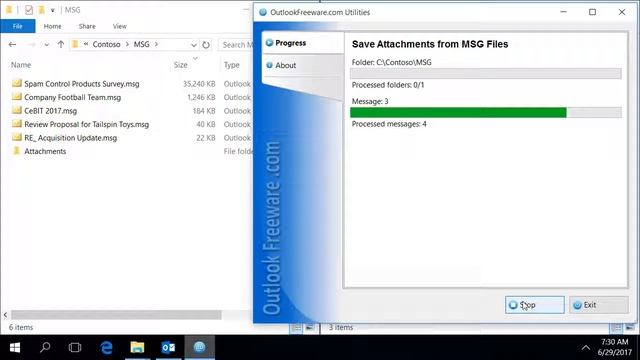The image size is (640, 360).
Task: Click the Exit button
Action: 598,305
